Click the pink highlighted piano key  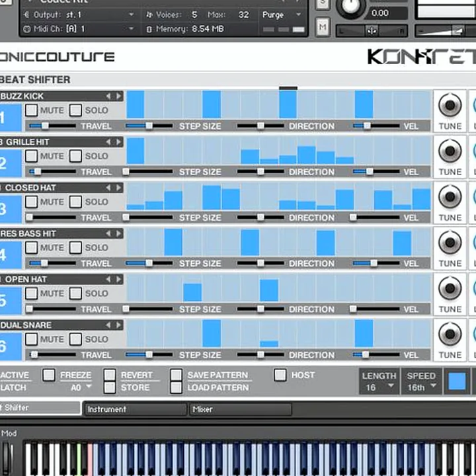pos(90,460)
